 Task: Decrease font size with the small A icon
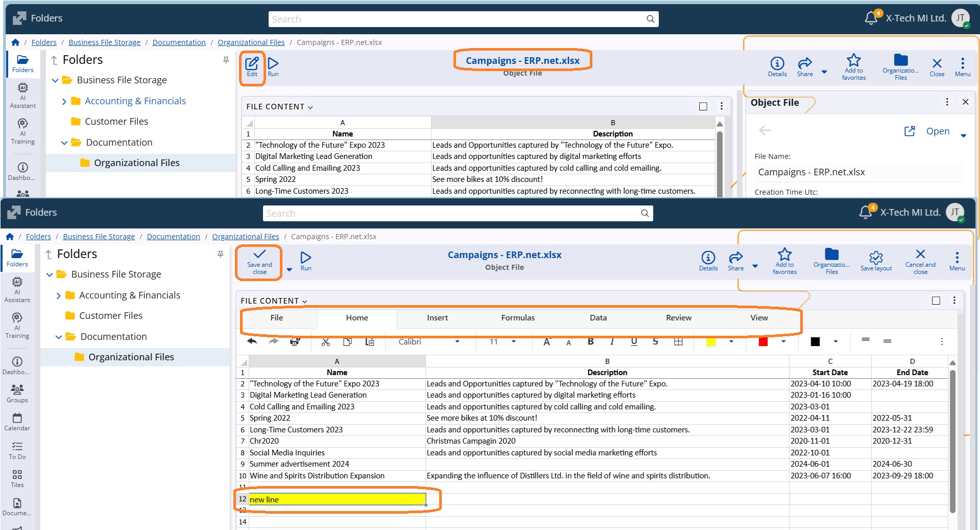pos(569,342)
